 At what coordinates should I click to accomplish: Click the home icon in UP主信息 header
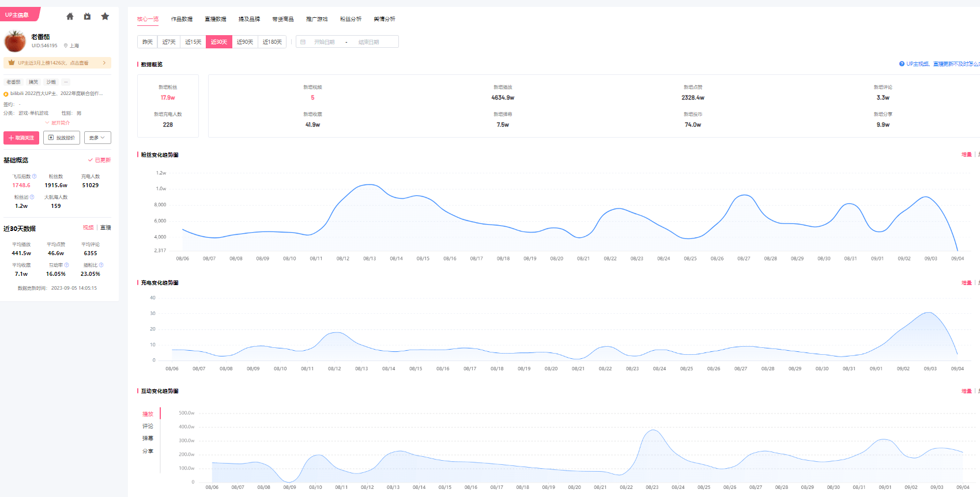pyautogui.click(x=70, y=16)
